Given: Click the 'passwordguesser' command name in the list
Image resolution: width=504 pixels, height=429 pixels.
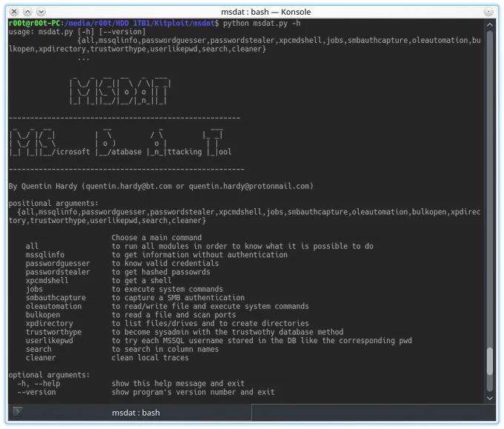Looking at the screenshot, I should tap(58, 264).
